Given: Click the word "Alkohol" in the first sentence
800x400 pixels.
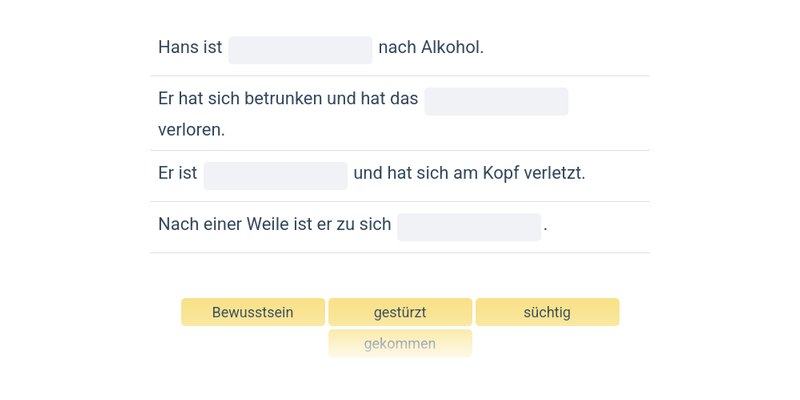Looking at the screenshot, I should click(452, 48).
